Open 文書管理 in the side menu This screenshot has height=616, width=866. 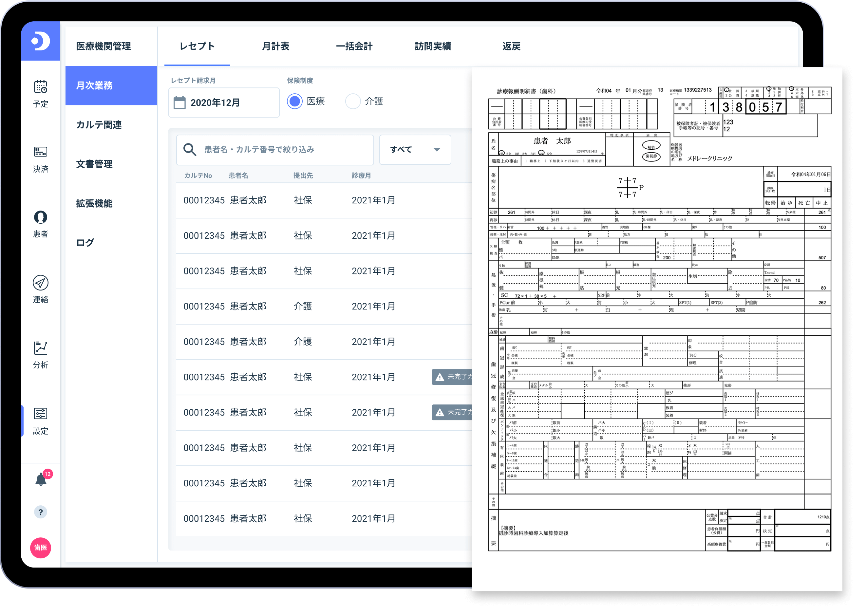point(94,164)
